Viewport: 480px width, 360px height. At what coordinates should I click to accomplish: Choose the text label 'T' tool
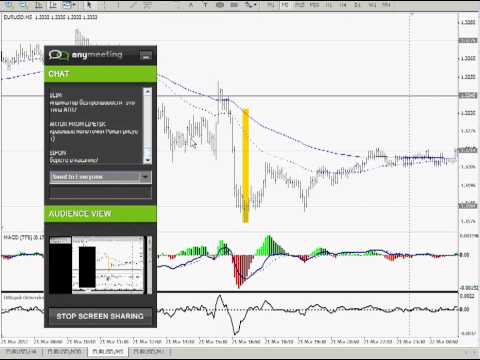[205, 5]
